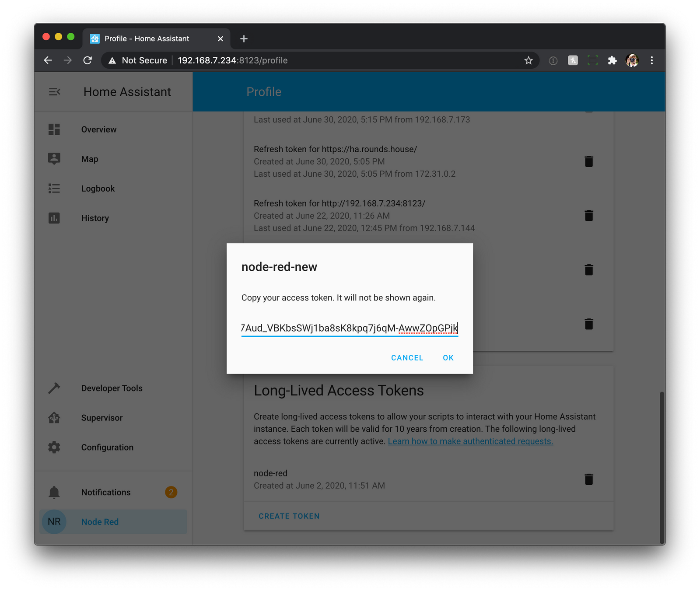Select the Map sidebar icon

[53, 159]
